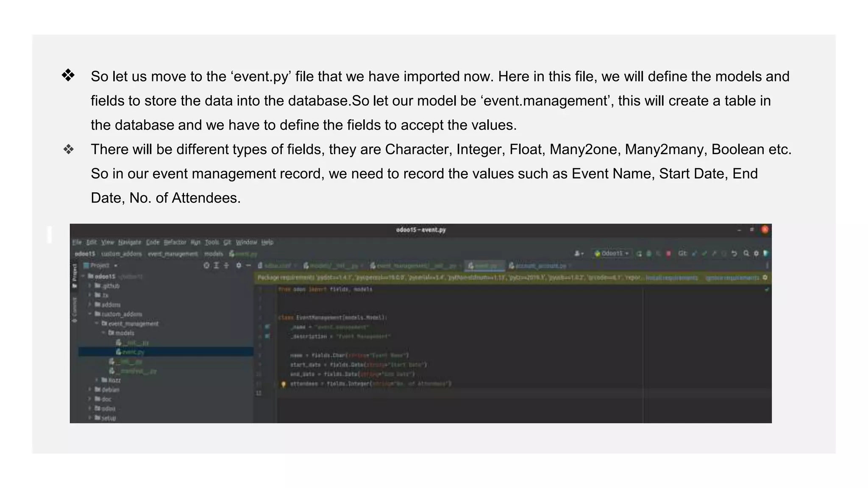Toggle the Project tool window side tab
The height and width of the screenshot is (488, 868).
tap(75, 275)
